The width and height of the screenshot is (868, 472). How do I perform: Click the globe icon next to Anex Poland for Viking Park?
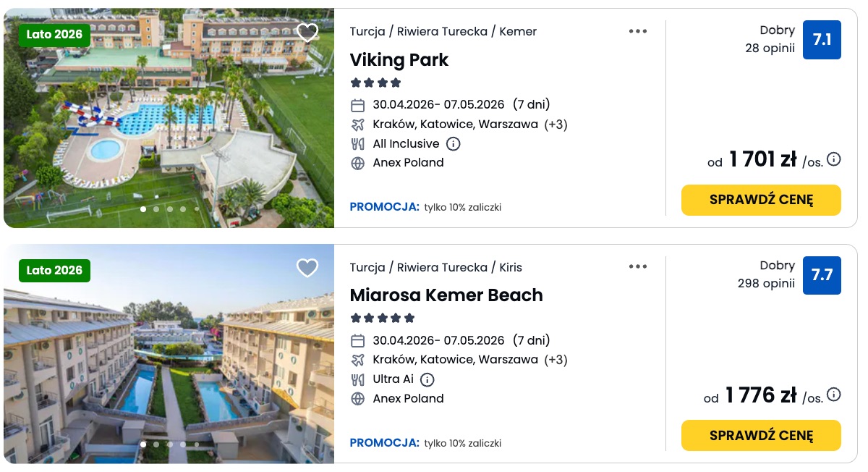pyautogui.click(x=357, y=163)
